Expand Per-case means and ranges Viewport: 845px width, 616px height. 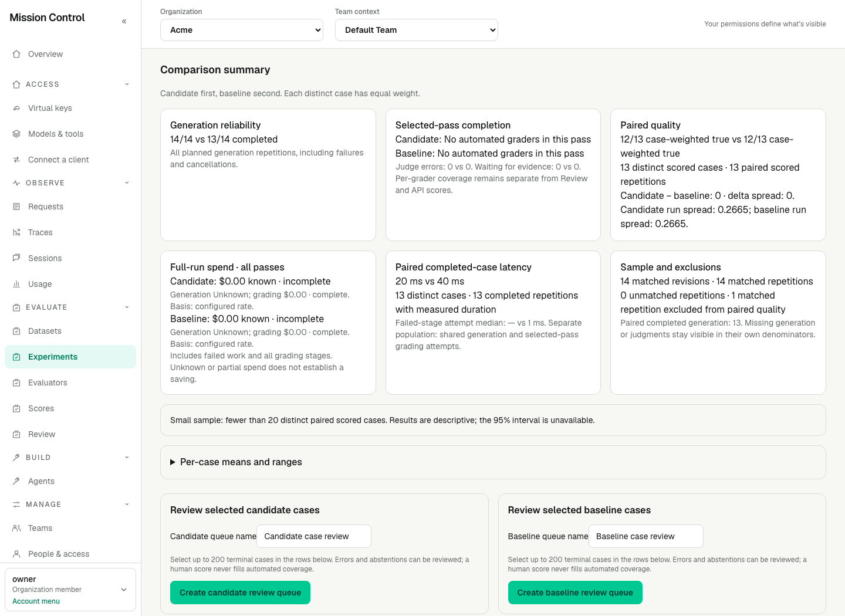click(x=493, y=462)
